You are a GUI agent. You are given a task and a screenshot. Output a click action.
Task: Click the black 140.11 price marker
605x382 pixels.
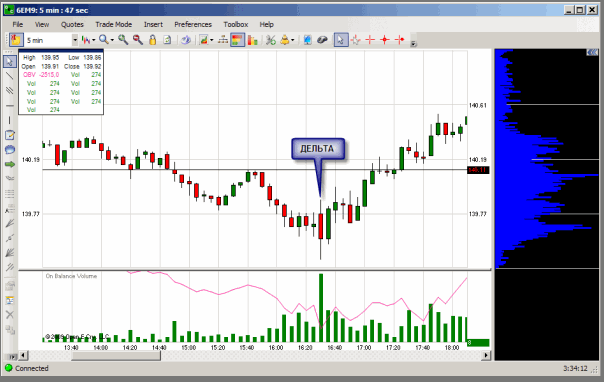click(x=478, y=170)
